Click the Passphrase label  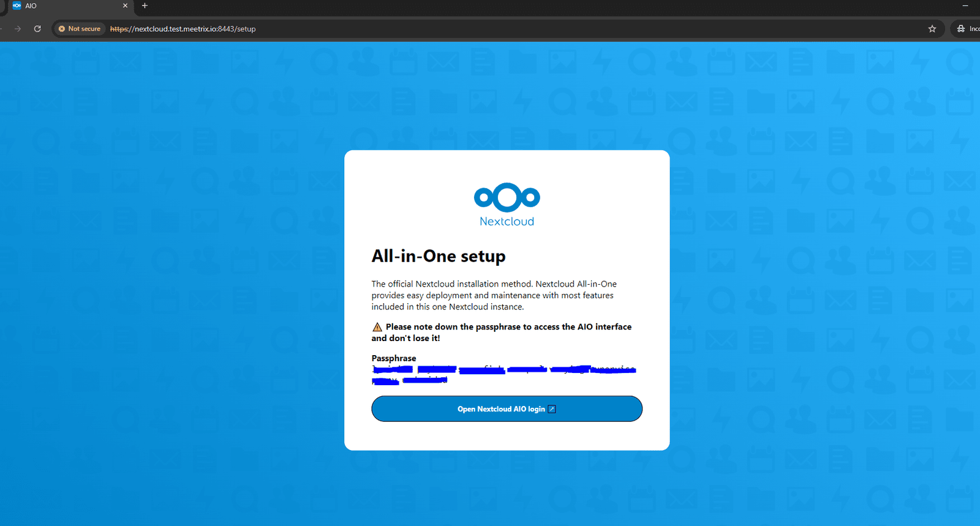click(x=394, y=358)
